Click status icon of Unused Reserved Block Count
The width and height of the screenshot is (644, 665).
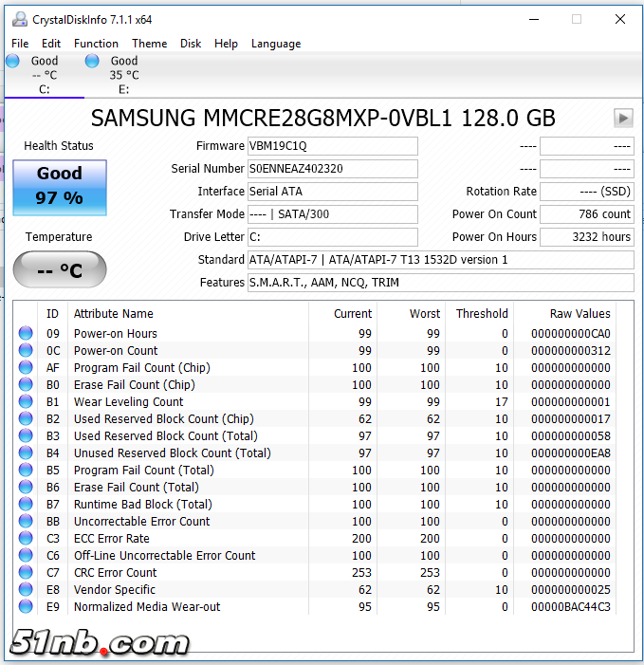pyautogui.click(x=26, y=453)
